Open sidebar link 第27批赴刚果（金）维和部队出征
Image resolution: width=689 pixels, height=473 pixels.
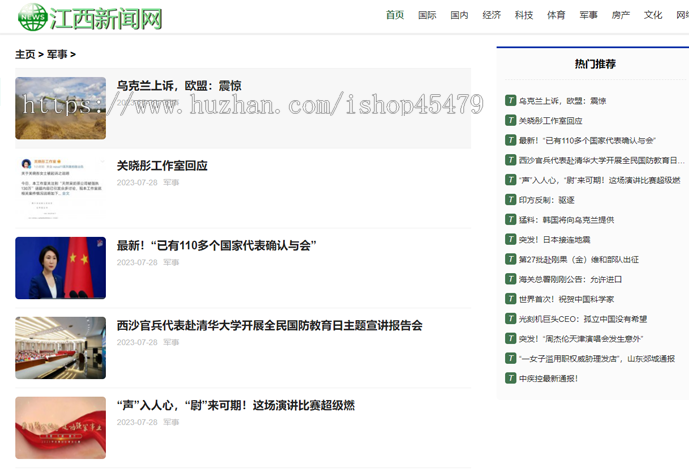[579, 259]
